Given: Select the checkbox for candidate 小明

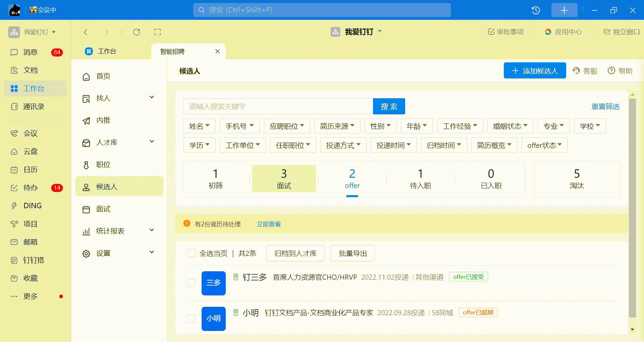Looking at the screenshot, I should point(192,319).
